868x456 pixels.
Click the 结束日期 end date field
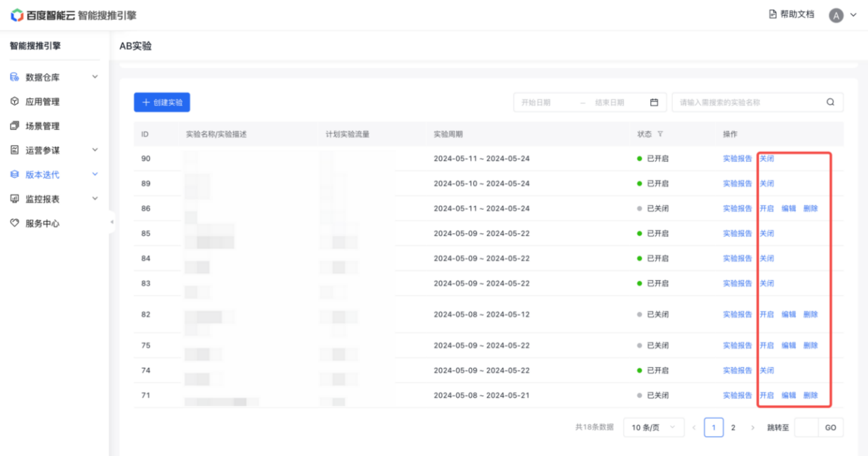click(610, 102)
